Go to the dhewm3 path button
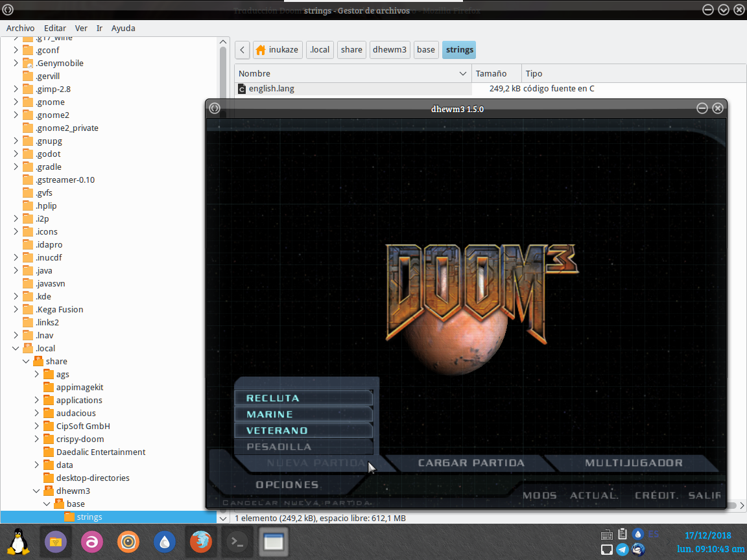Image resolution: width=747 pixels, height=560 pixels. [390, 49]
